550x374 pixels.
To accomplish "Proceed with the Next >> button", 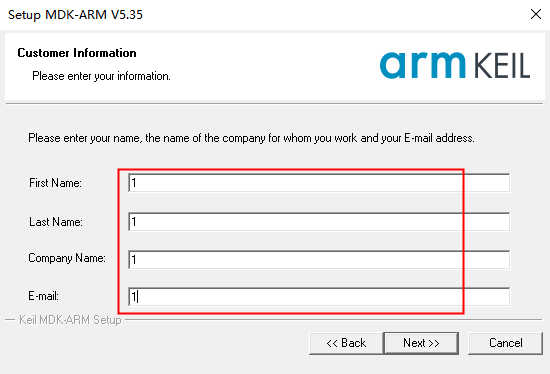I will pos(421,343).
